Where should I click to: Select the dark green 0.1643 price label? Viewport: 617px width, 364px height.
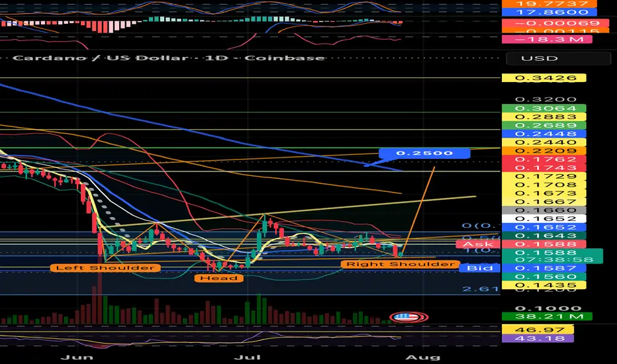tap(544, 236)
